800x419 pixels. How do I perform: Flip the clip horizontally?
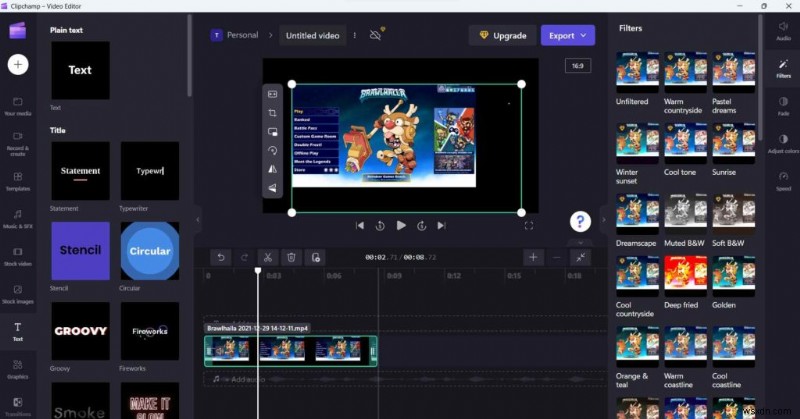[x=272, y=169]
